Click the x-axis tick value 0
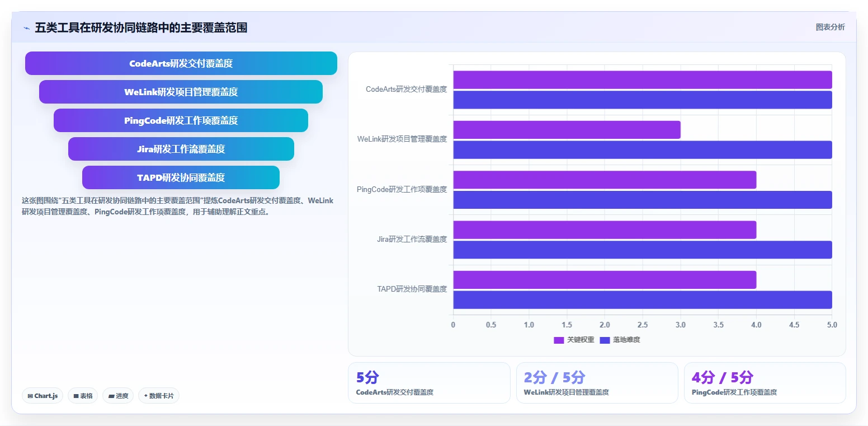The height and width of the screenshot is (426, 868). tap(453, 325)
